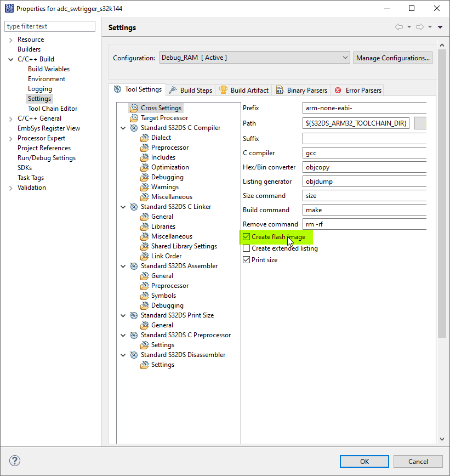Screen dimensions: 450x476
Task: Click the Binary Parsers tab icon
Action: [x=280, y=90]
